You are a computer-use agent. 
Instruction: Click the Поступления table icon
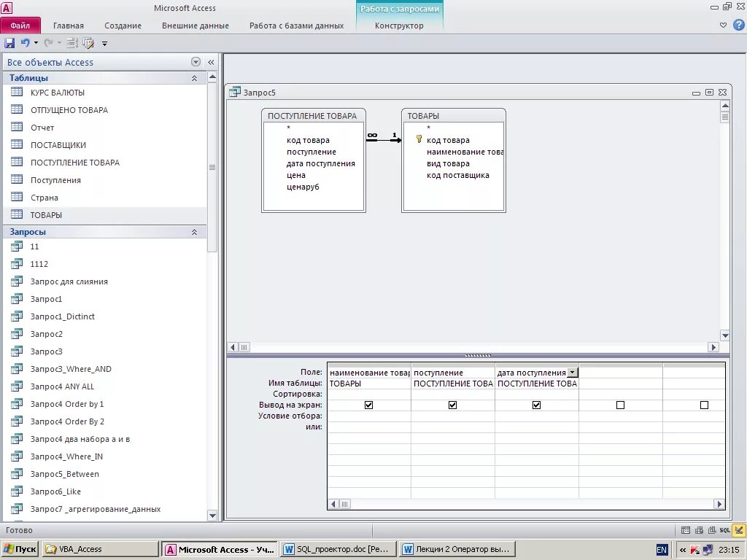coord(17,179)
